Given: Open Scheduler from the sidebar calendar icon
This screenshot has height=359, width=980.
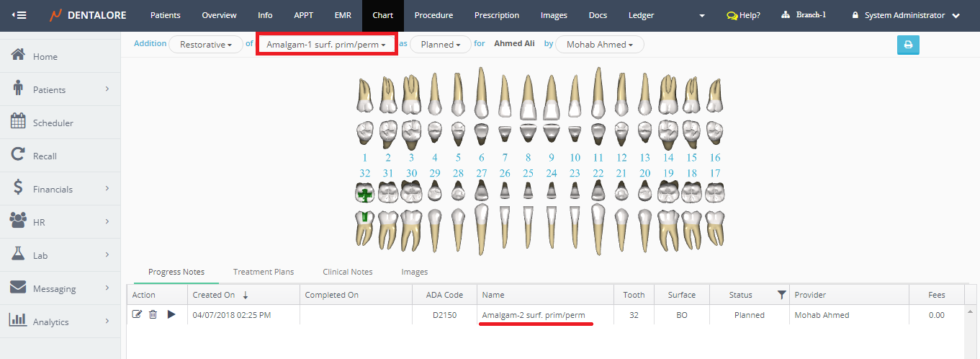Looking at the screenshot, I should click(x=18, y=122).
